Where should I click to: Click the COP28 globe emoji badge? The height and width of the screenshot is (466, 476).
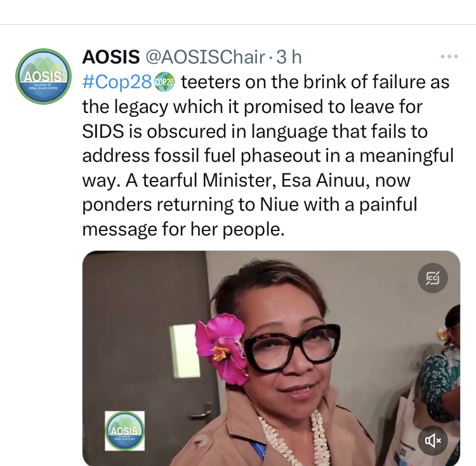[x=164, y=82]
